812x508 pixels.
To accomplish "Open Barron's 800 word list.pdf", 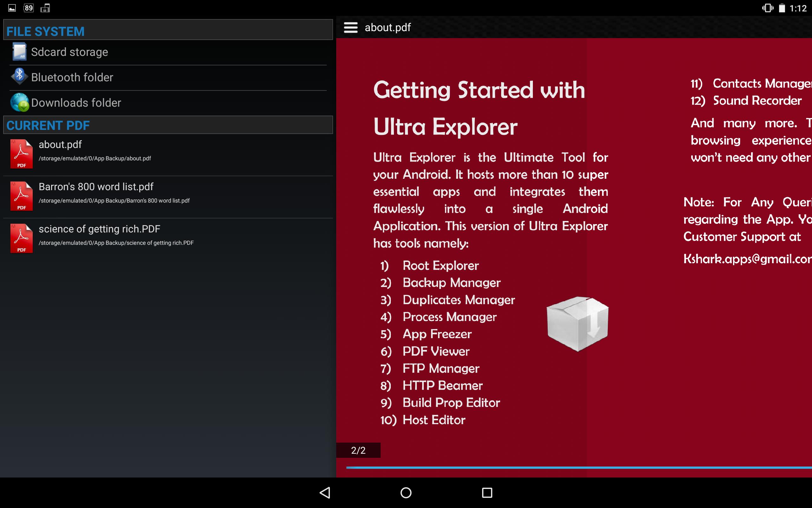I will click(x=168, y=197).
